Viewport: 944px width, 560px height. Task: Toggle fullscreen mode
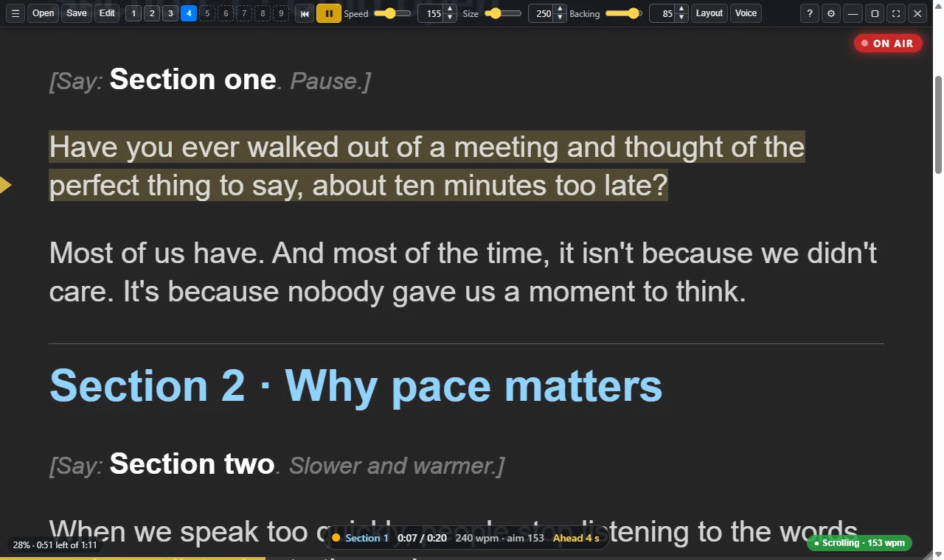point(896,13)
